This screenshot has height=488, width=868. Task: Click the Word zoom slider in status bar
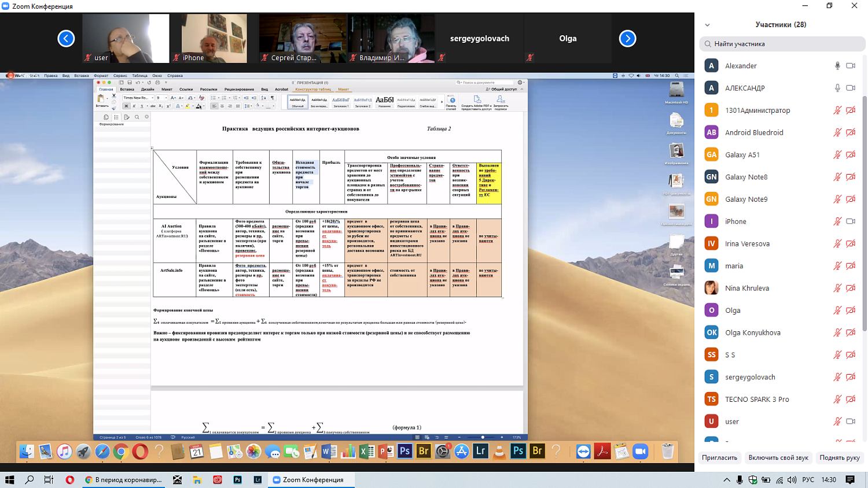pyautogui.click(x=483, y=437)
